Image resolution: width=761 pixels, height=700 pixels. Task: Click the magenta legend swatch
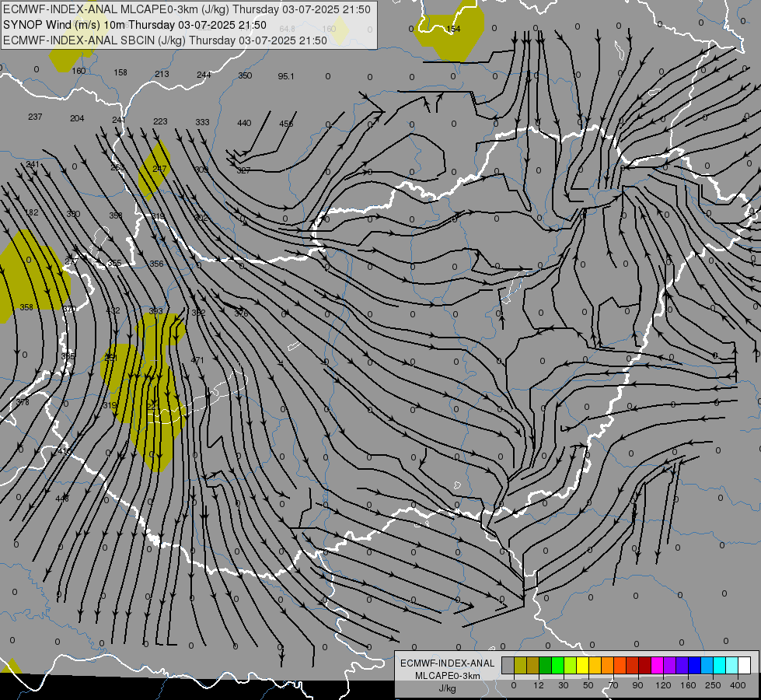click(658, 665)
